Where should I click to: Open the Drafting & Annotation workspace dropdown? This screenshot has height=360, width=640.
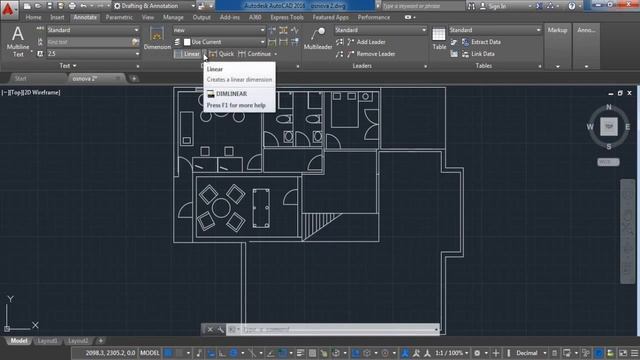pyautogui.click(x=155, y=6)
